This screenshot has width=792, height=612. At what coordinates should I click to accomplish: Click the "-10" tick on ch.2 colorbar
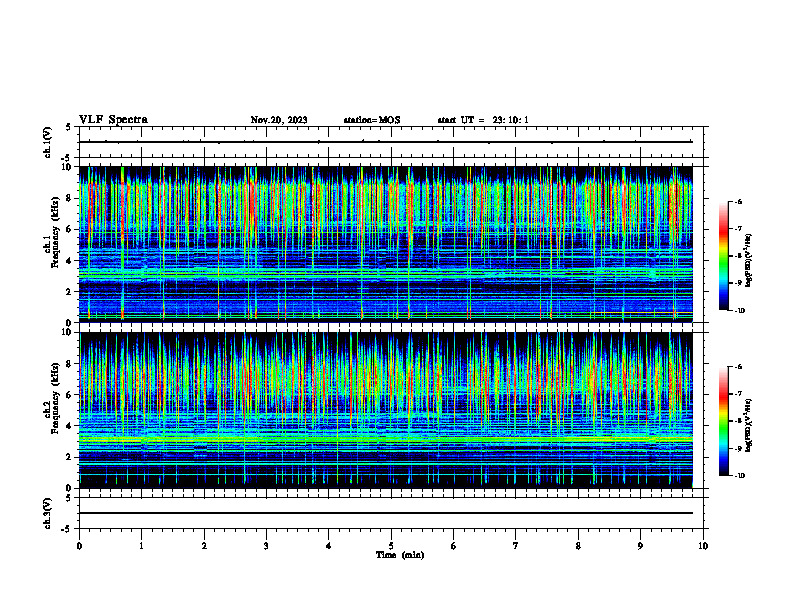tap(739, 475)
